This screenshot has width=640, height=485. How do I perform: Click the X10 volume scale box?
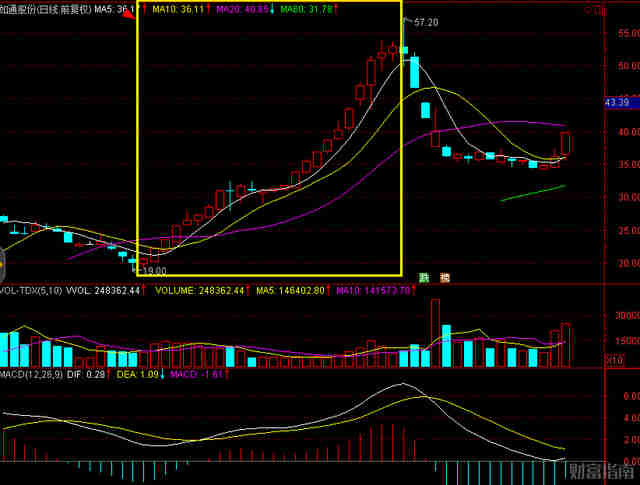[614, 360]
